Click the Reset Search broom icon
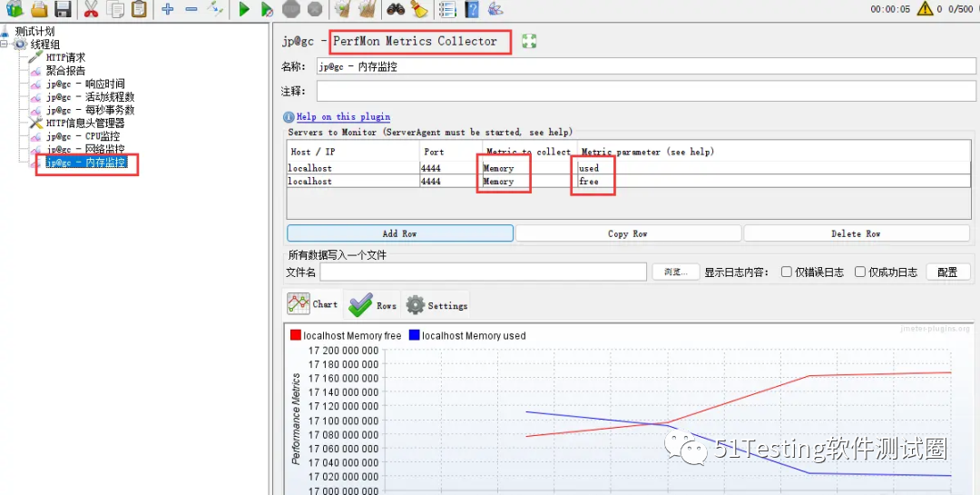This screenshot has width=980, height=495. click(x=418, y=9)
